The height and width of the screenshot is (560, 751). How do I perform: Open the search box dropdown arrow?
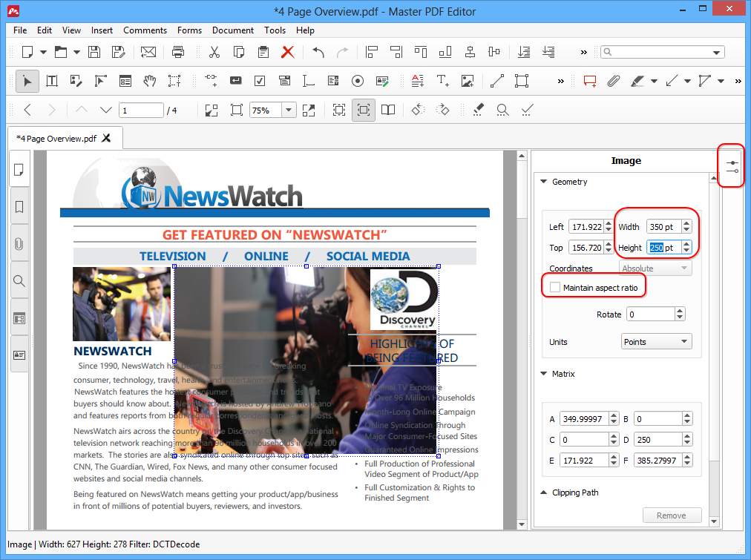[717, 52]
